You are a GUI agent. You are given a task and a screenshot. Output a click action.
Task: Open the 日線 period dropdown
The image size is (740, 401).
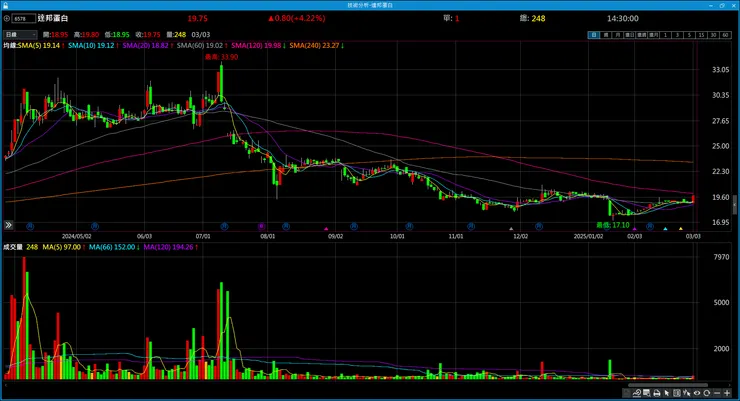pyautogui.click(x=20, y=34)
